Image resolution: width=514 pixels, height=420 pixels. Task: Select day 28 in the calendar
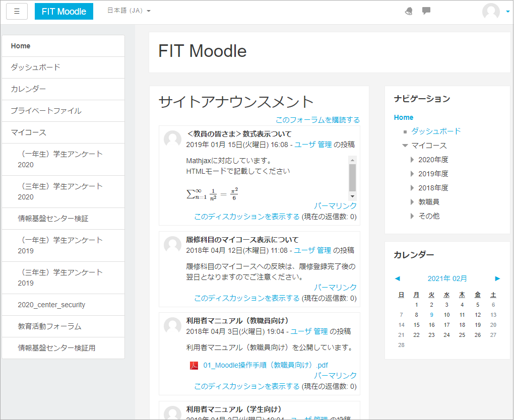pos(401,345)
